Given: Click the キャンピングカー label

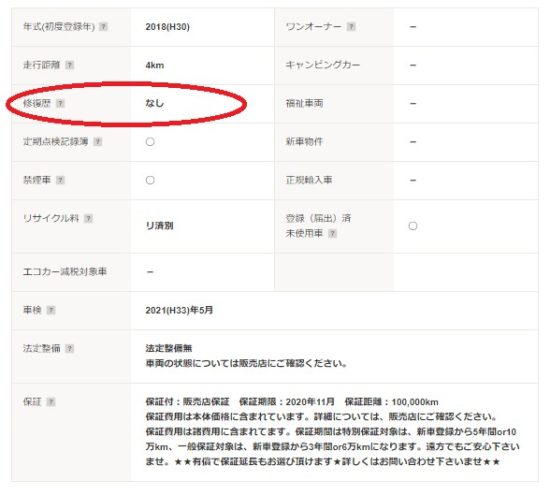Looking at the screenshot, I should (x=323, y=65).
